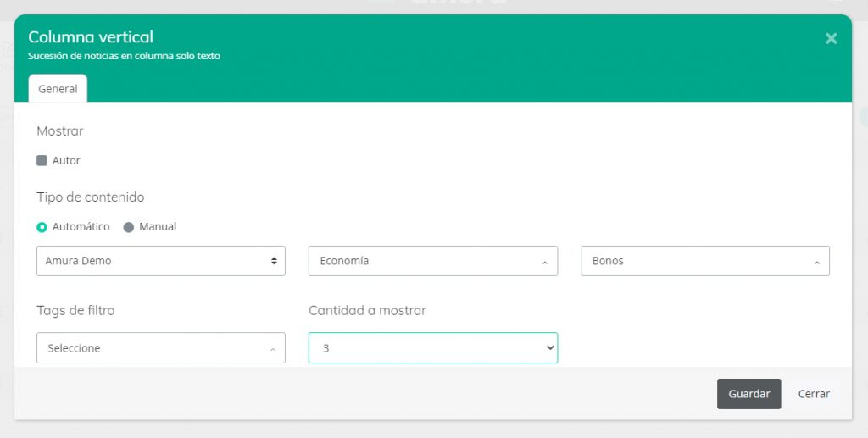Click the Autor label text
The height and width of the screenshot is (438, 868).
tap(66, 160)
